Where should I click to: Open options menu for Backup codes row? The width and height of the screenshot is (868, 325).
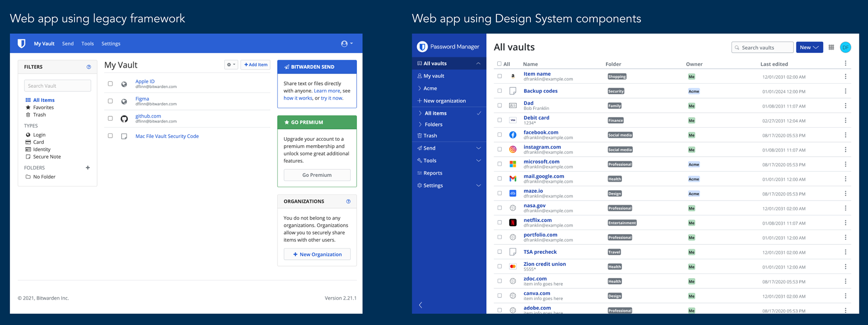[x=845, y=91]
